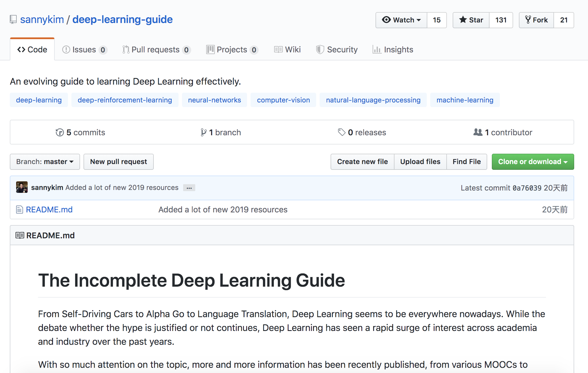Image resolution: width=588 pixels, height=373 pixels.
Task: Click the contributors people icon
Action: pos(478,132)
